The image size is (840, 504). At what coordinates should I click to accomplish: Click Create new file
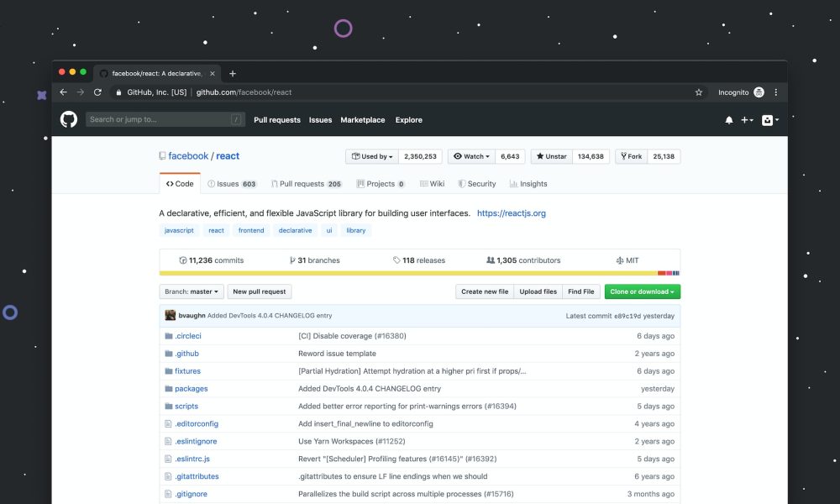(485, 291)
